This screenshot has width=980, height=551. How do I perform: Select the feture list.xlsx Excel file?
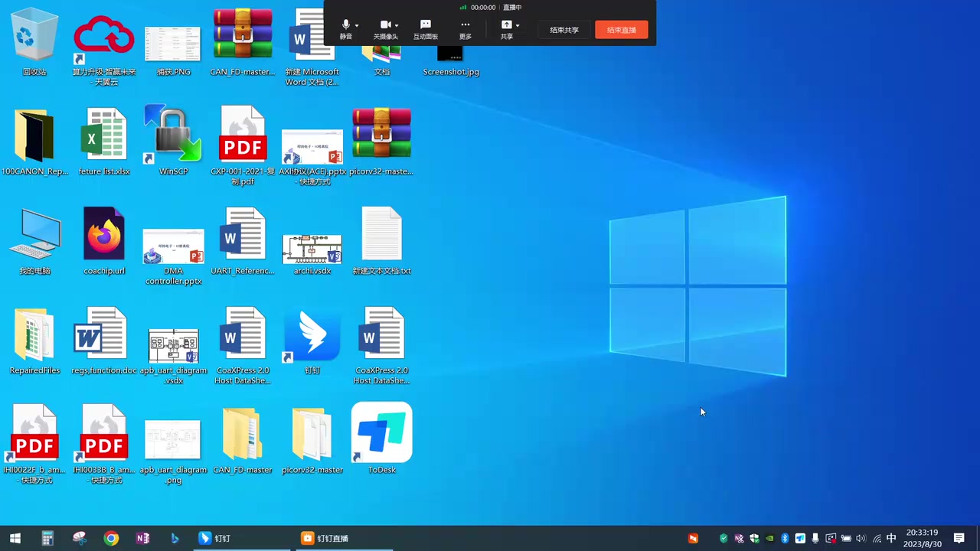[104, 142]
